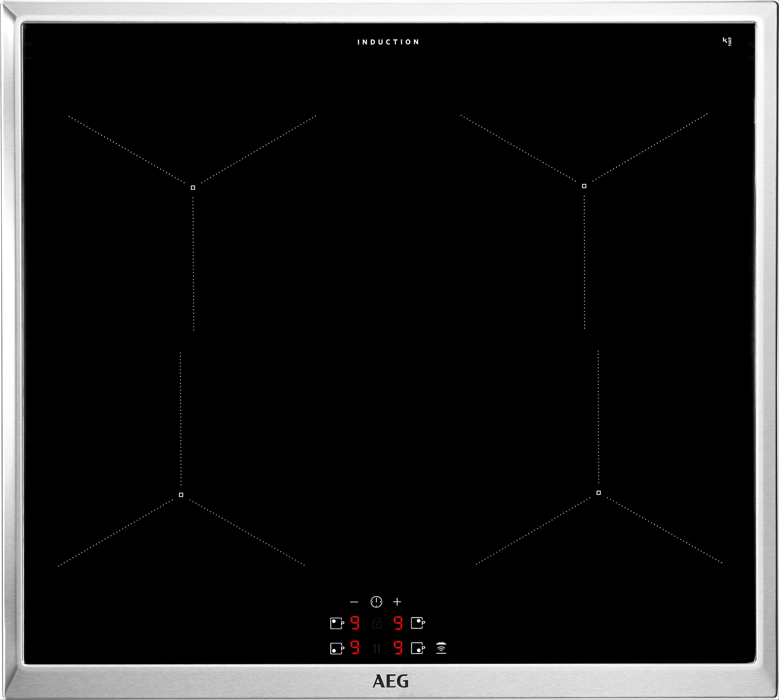This screenshot has height=700, width=779.
Task: Toggle the pause function bars
Action: (x=377, y=648)
